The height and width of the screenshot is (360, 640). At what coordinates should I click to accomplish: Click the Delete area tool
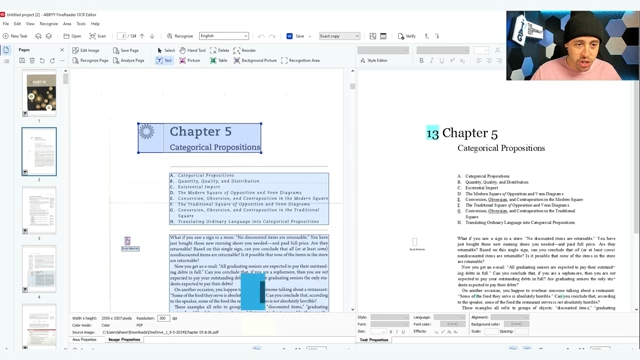click(220, 50)
